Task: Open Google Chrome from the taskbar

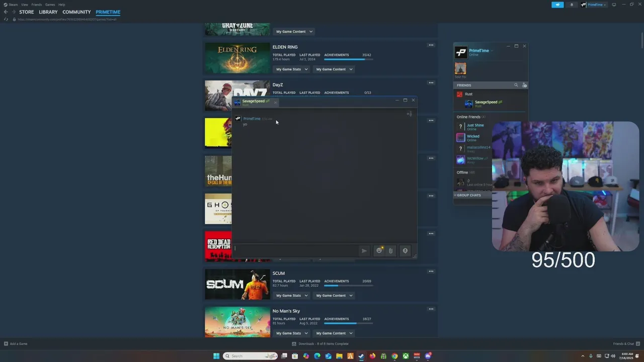Action: [x=394, y=356]
